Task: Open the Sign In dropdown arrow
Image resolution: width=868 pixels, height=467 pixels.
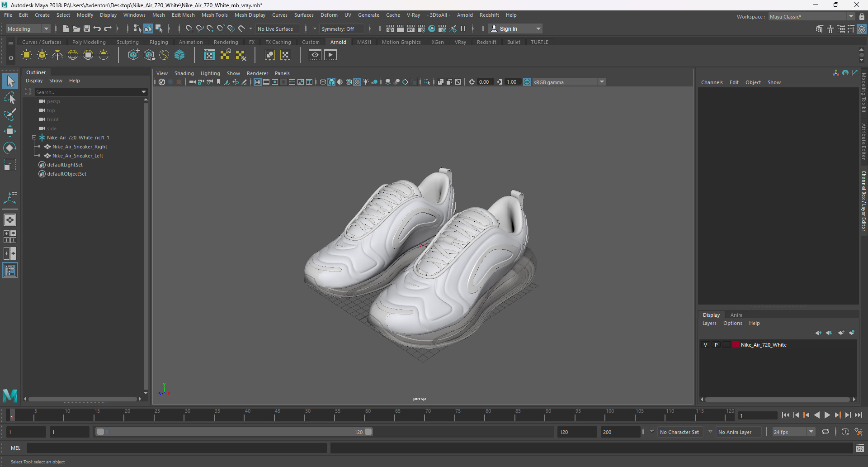Action: (x=538, y=29)
